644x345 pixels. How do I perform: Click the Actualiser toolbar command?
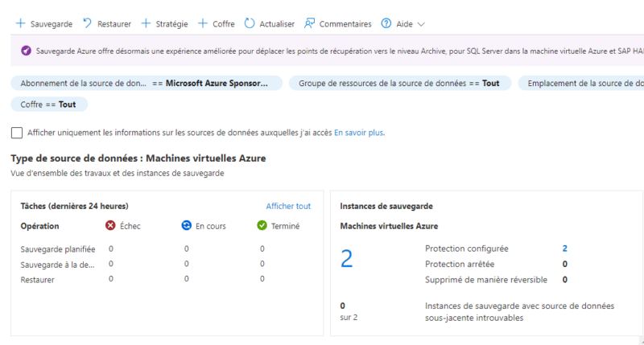270,24
